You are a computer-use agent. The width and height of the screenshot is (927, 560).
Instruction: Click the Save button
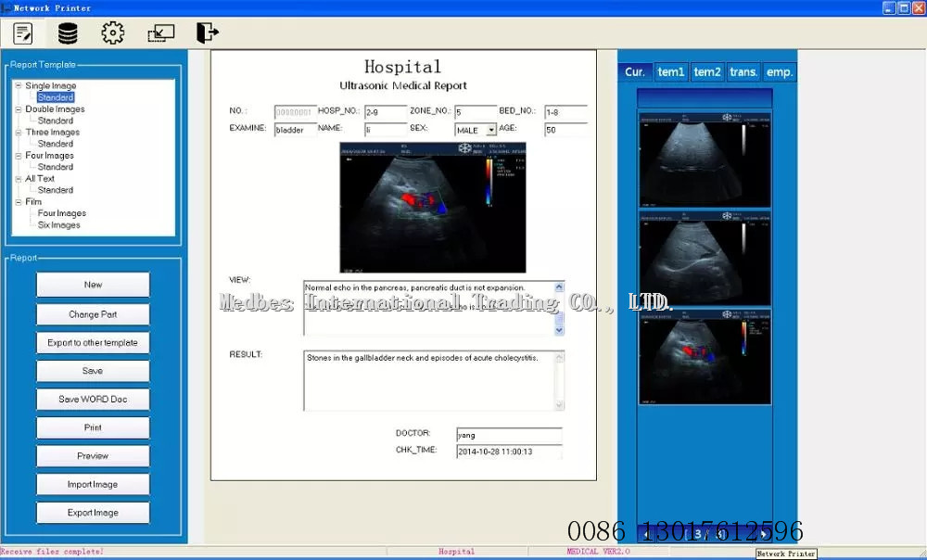(93, 372)
